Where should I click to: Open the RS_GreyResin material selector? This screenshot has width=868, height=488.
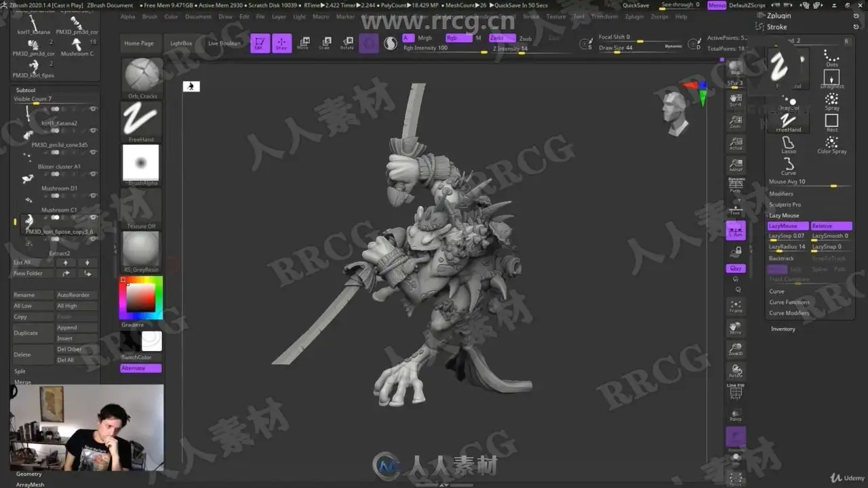coord(141,252)
